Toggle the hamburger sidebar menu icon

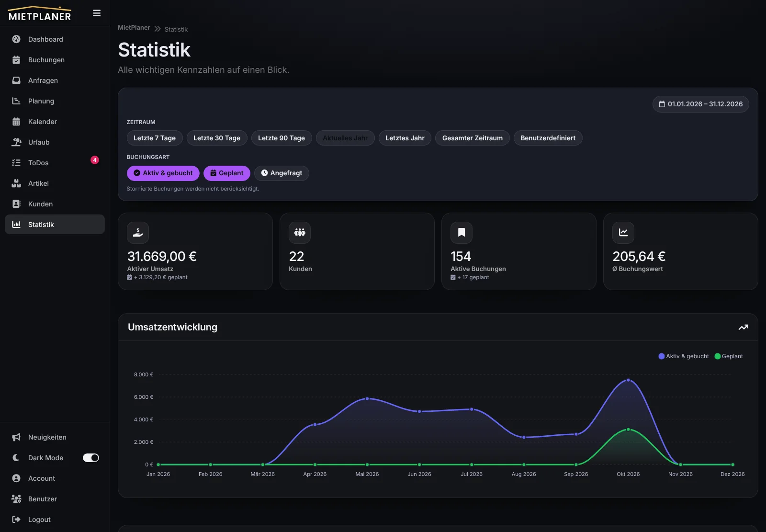97,13
